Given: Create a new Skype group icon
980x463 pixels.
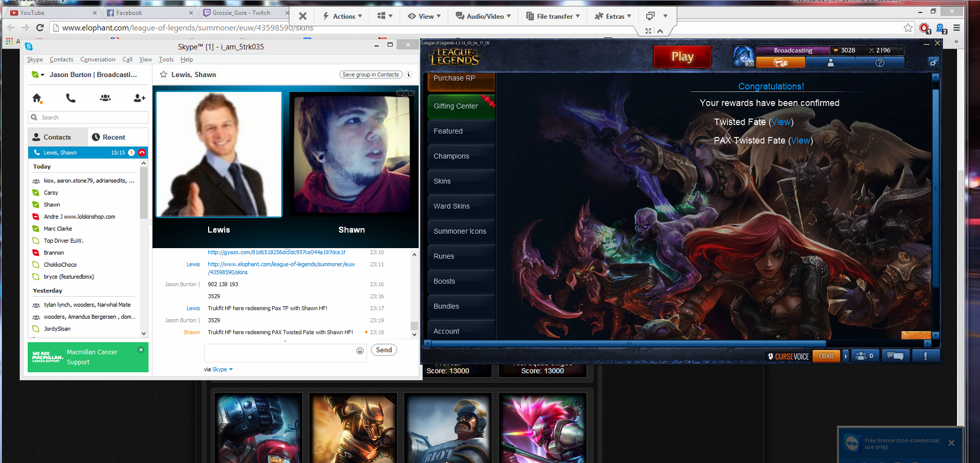Looking at the screenshot, I should 105,98.
